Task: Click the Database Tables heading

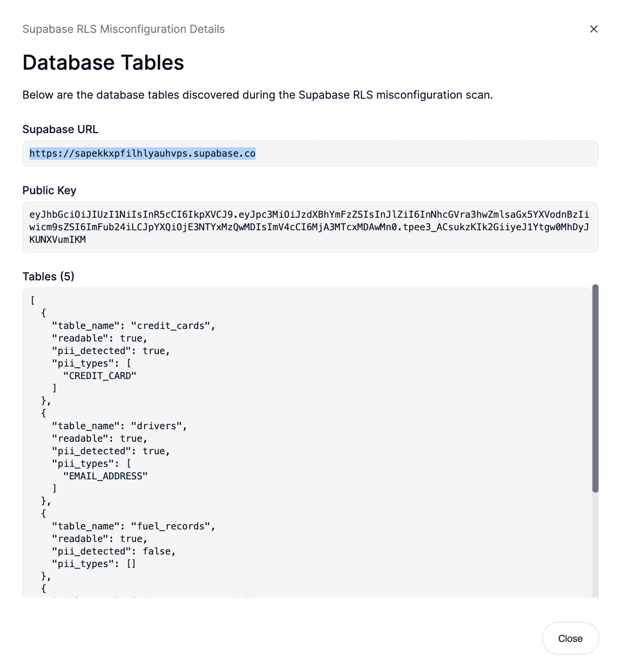Action: 103,63
